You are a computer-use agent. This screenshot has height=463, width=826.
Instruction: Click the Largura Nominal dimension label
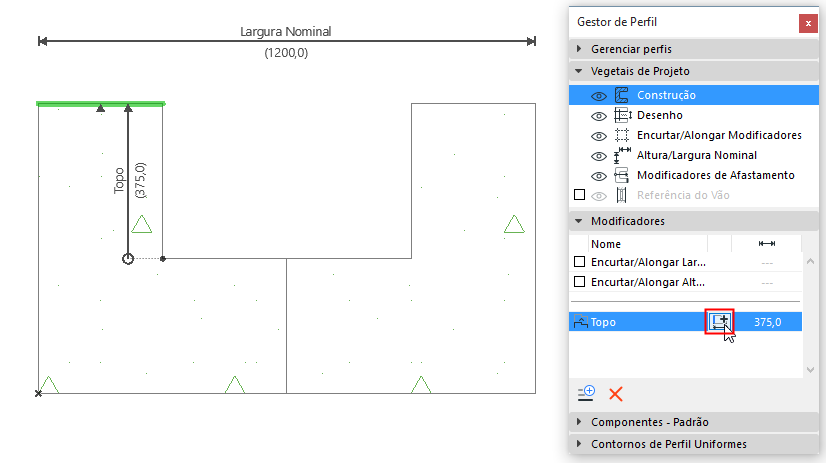click(x=286, y=32)
